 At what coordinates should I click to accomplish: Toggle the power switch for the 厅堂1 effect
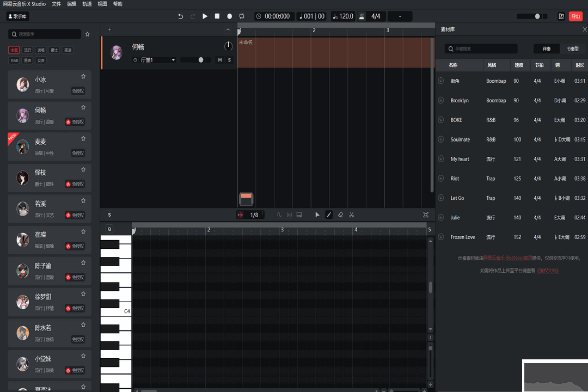[x=136, y=60]
